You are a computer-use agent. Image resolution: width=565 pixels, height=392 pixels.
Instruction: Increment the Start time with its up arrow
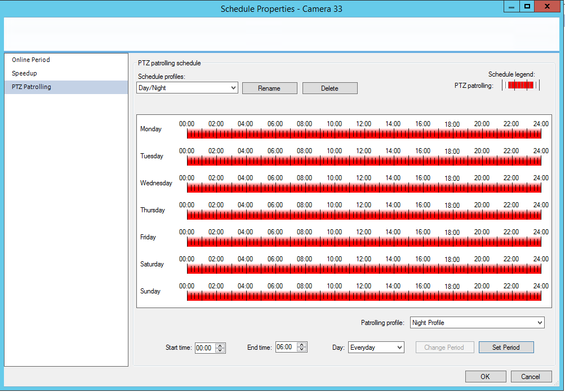tap(220, 344)
